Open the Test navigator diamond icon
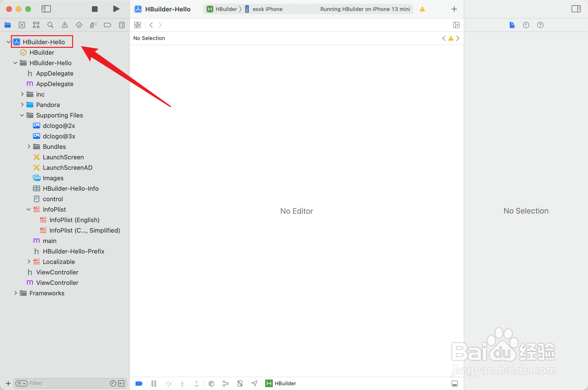The height and width of the screenshot is (390, 588). [79, 25]
